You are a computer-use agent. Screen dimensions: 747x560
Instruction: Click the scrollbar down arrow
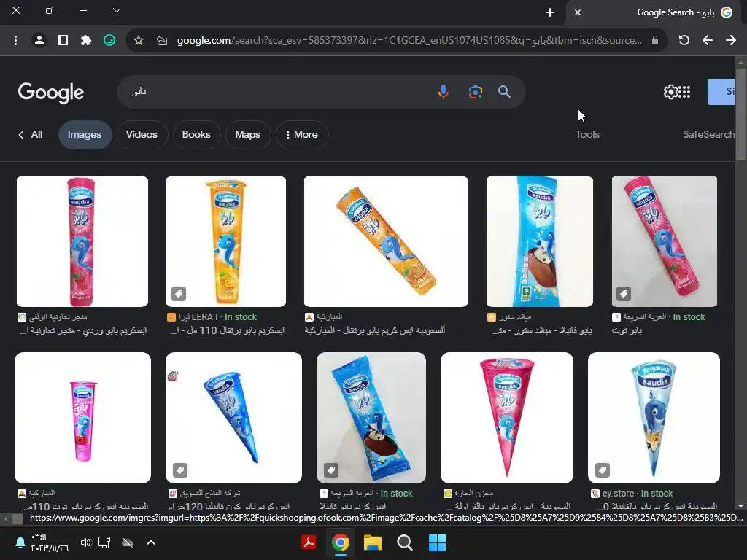coord(740,506)
